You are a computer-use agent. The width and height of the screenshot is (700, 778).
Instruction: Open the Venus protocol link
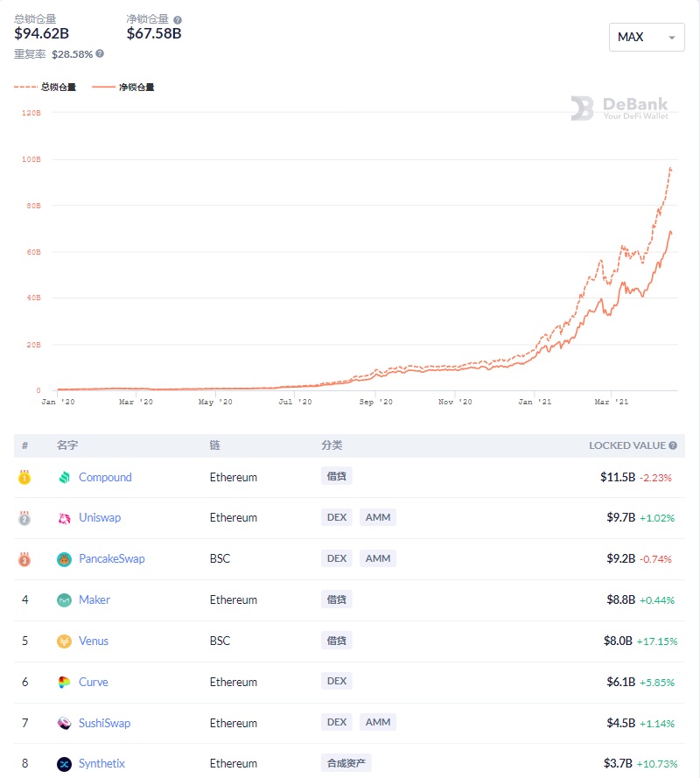coord(94,641)
